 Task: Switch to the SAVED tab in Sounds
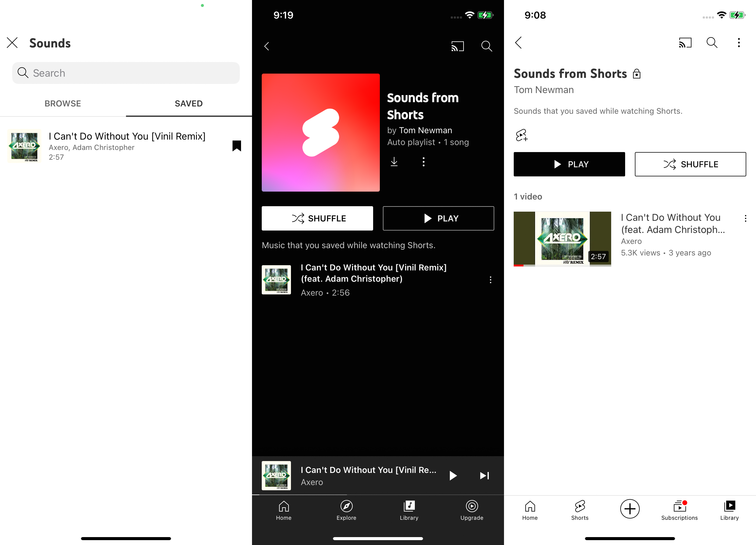[188, 103]
